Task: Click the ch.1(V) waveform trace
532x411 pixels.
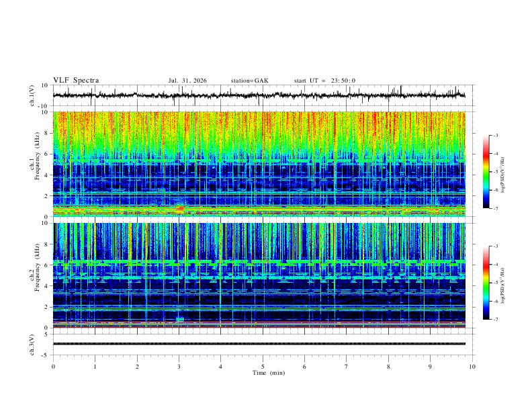Action: pyautogui.click(x=259, y=95)
